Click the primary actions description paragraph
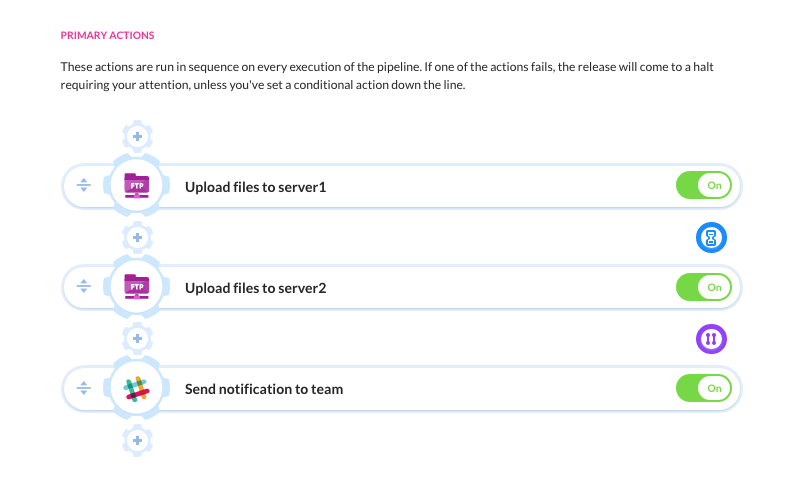The height and width of the screenshot is (491, 804). click(387, 76)
